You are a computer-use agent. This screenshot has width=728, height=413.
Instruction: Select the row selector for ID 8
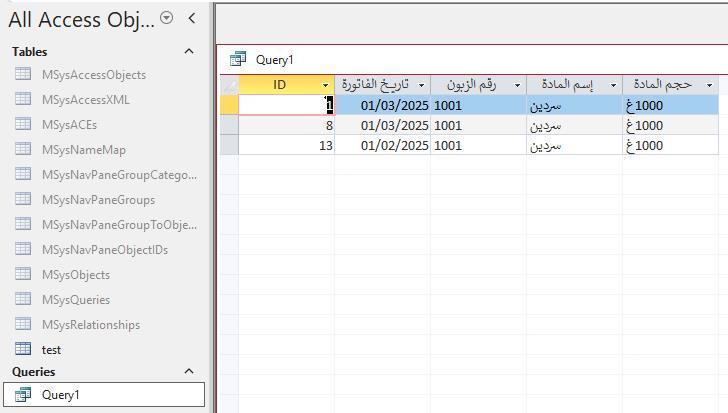pyautogui.click(x=229, y=125)
